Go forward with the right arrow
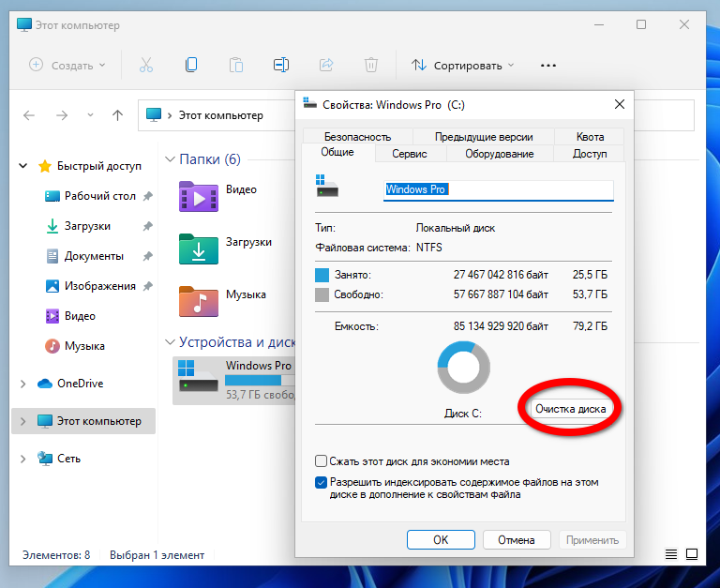720x588 pixels. click(62, 115)
